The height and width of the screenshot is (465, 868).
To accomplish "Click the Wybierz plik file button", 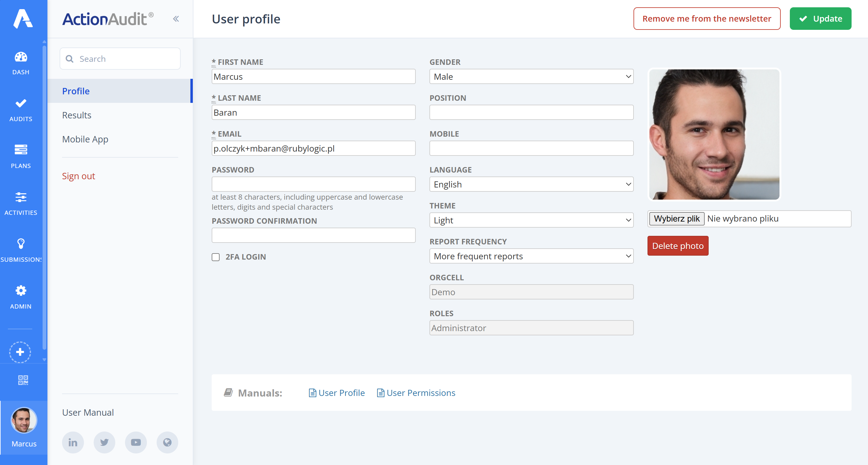I will click(x=677, y=219).
